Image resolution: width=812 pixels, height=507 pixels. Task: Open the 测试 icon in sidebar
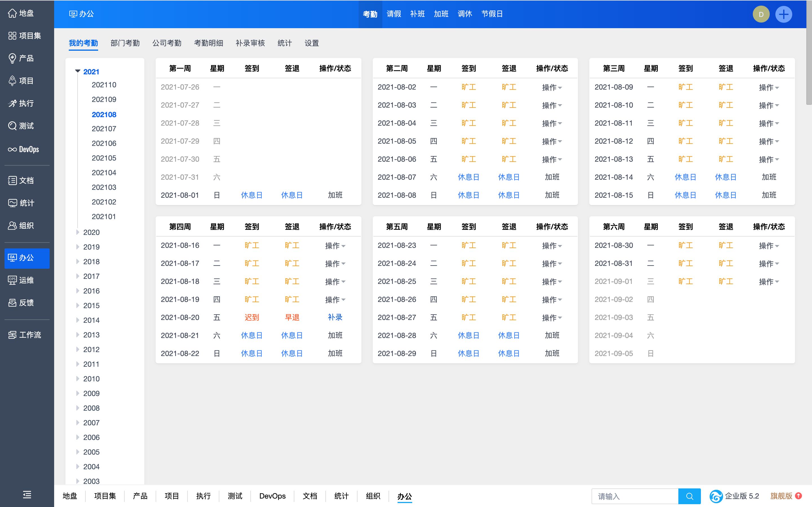(x=12, y=126)
